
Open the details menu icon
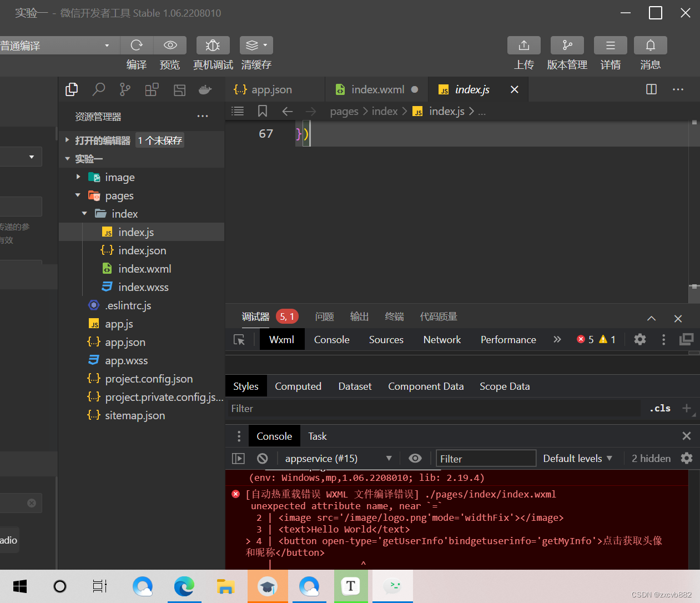pos(611,45)
